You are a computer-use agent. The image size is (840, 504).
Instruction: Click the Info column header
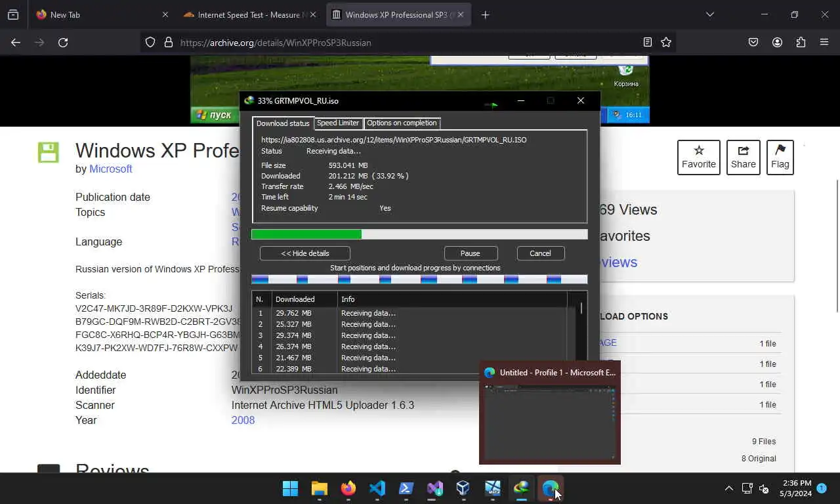click(452, 299)
